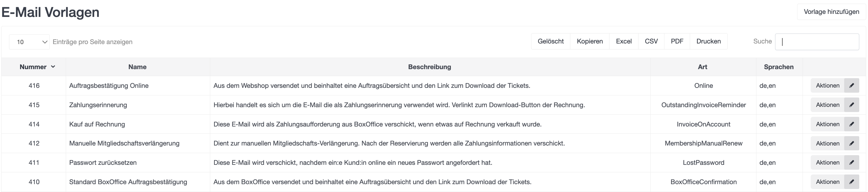
Task: Sort table by Beschreibung column header
Action: [x=429, y=67]
